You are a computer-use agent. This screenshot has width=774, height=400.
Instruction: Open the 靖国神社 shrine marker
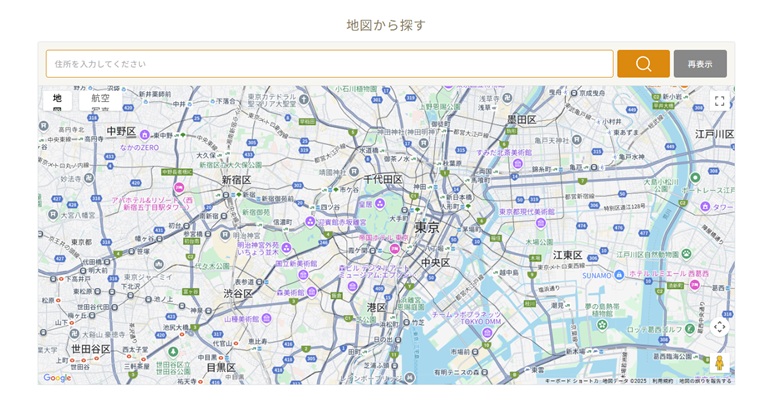[354, 171]
